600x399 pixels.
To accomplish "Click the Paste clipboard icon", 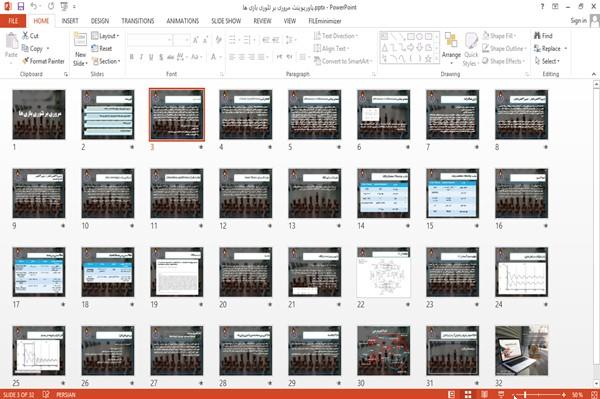I will (11, 41).
